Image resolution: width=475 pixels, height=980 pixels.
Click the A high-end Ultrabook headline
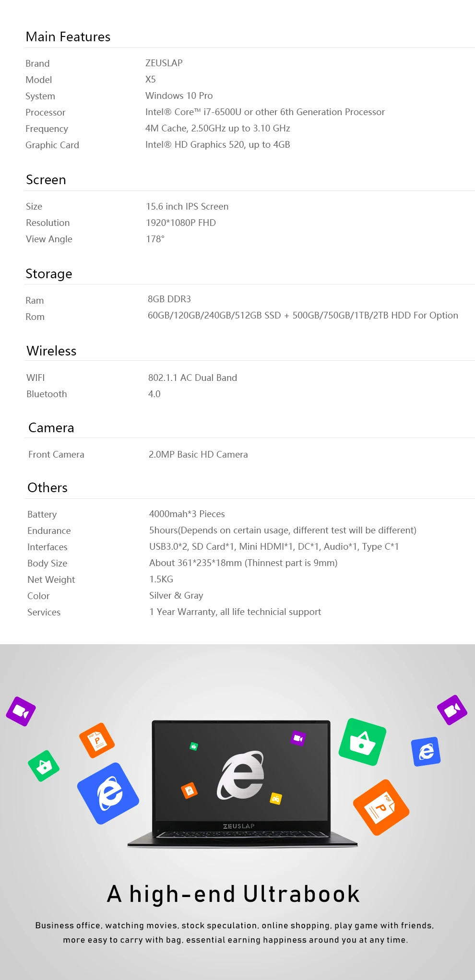point(234,894)
